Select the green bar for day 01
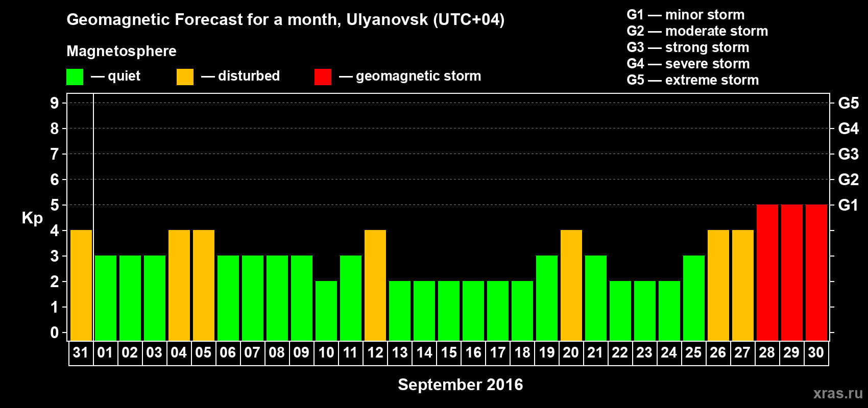Image resolution: width=868 pixels, height=408 pixels. pos(106,298)
